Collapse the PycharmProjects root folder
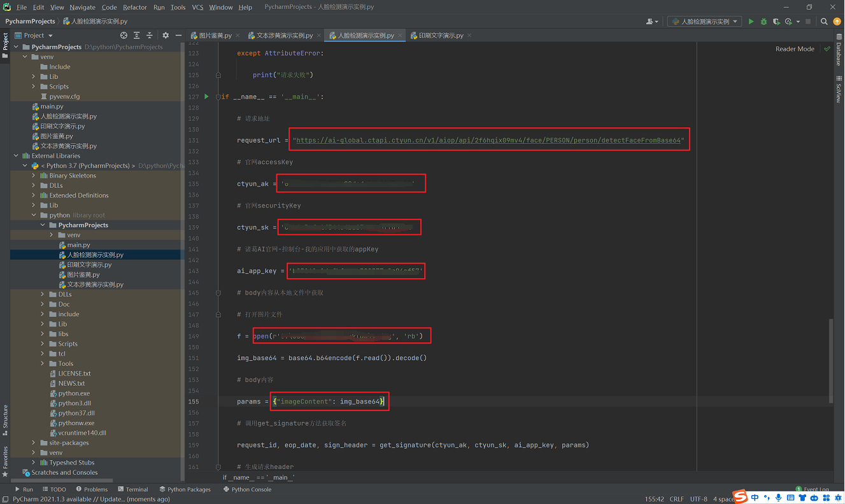This screenshot has width=845, height=504. (x=17, y=47)
